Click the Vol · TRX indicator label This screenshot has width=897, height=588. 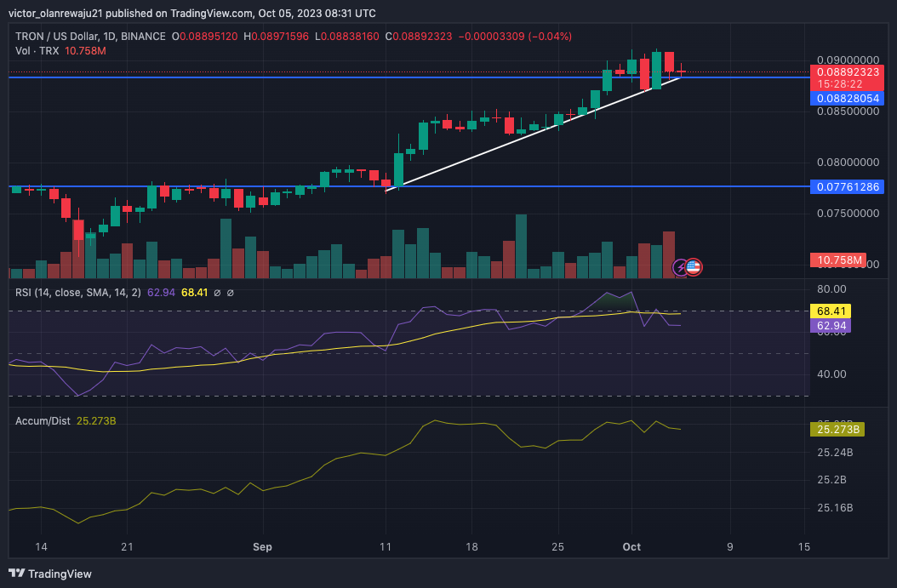pyautogui.click(x=37, y=51)
